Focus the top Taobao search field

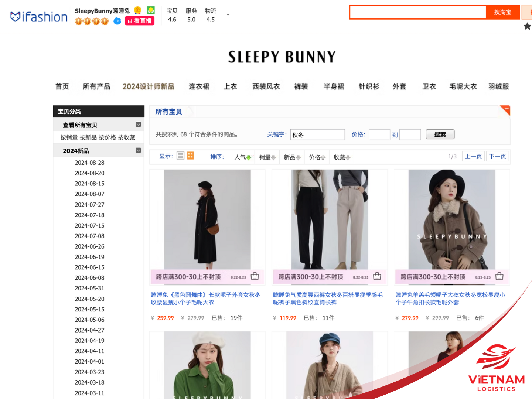pyautogui.click(x=418, y=12)
